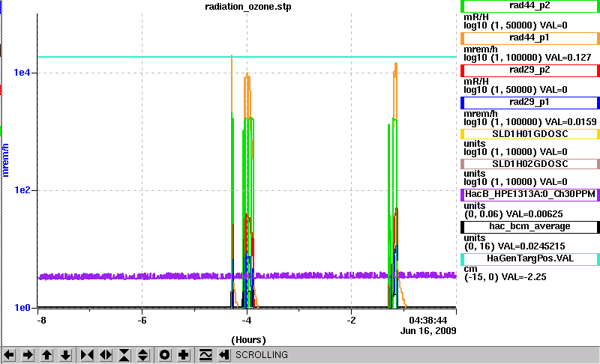This screenshot has width=600, height=364.
Task: Click the 1e0 y-axis tick label
Action: 22,308
